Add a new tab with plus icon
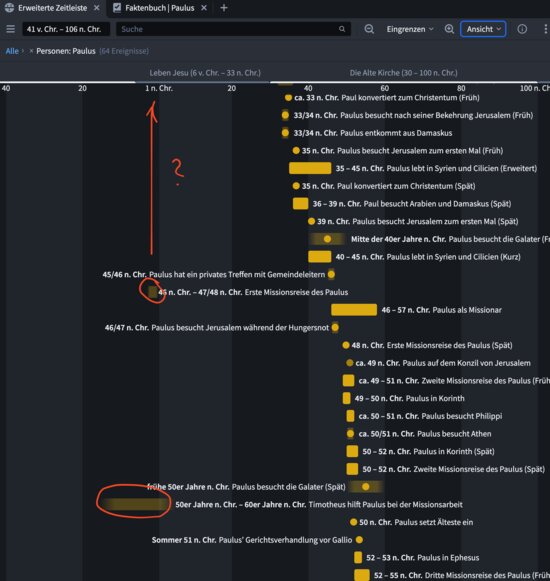Screen dimensions: 550x581 click(223, 8)
